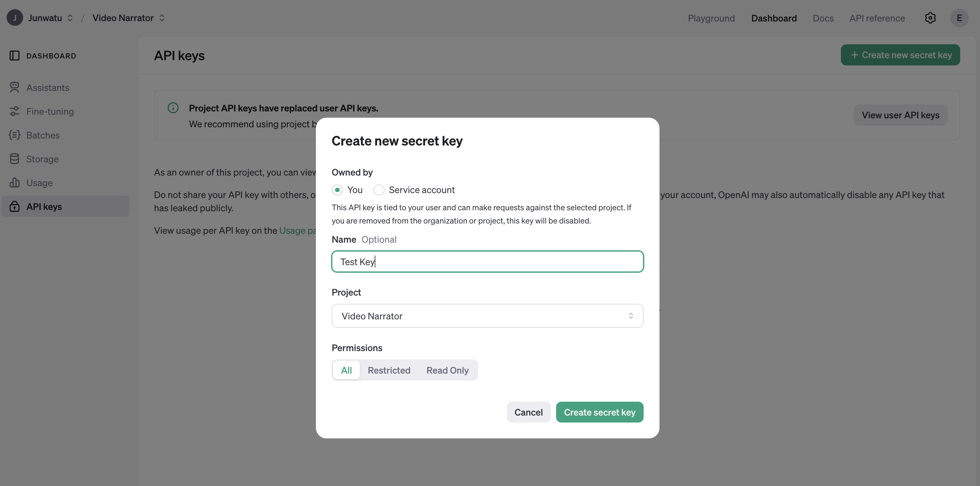This screenshot has width=980, height=486.
Task: Toggle the Dashboard sidebar panel icon
Action: click(x=15, y=56)
